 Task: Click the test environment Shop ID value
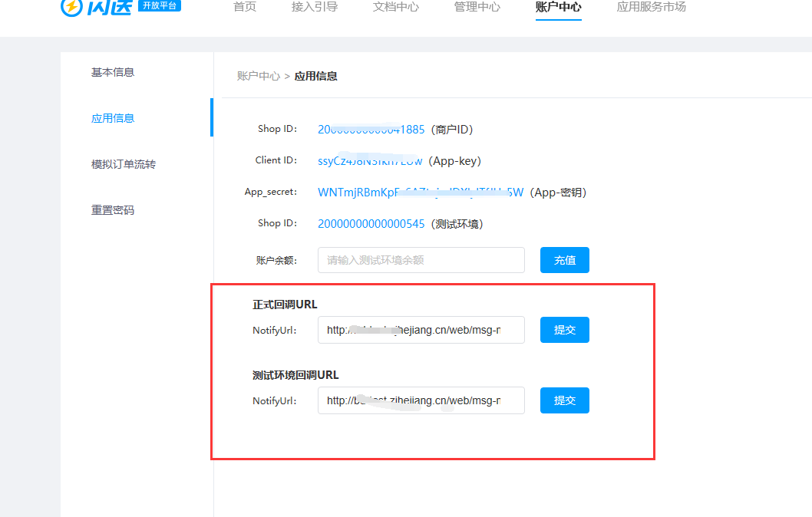[x=371, y=224]
